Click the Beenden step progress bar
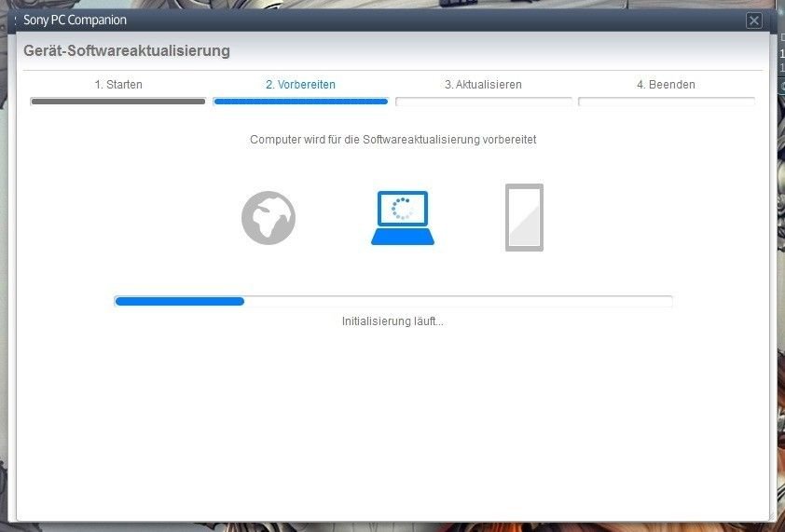The image size is (785, 532). [667, 102]
